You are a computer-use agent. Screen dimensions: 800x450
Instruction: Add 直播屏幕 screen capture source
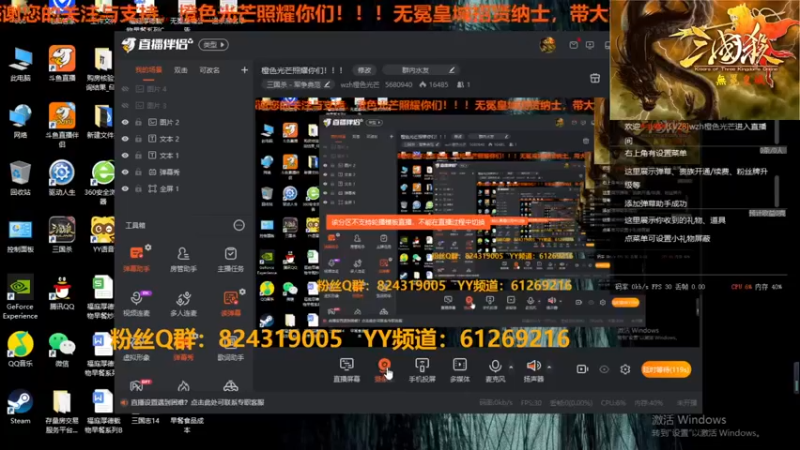[346, 370]
